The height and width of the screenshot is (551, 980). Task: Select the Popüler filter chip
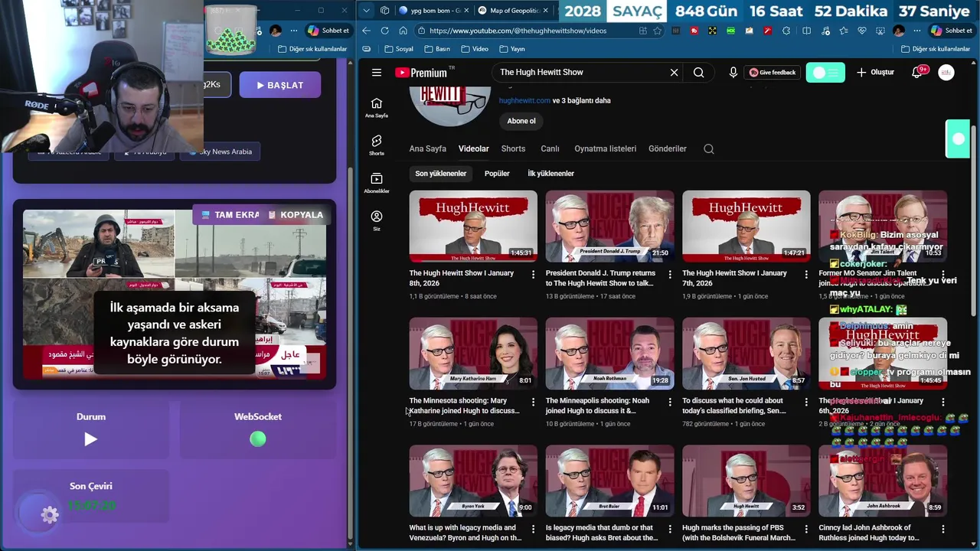tap(497, 174)
